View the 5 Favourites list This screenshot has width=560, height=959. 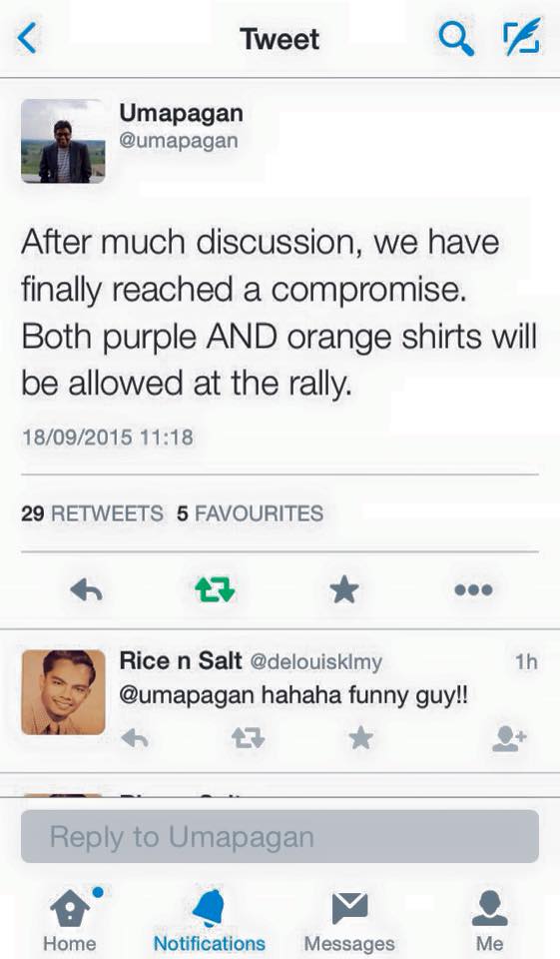250,513
